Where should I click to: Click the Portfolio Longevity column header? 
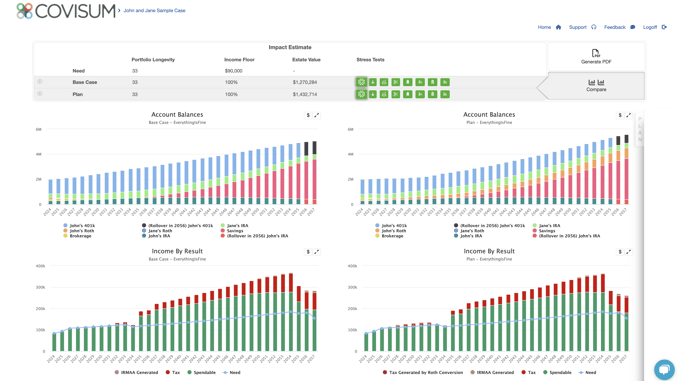pos(153,60)
